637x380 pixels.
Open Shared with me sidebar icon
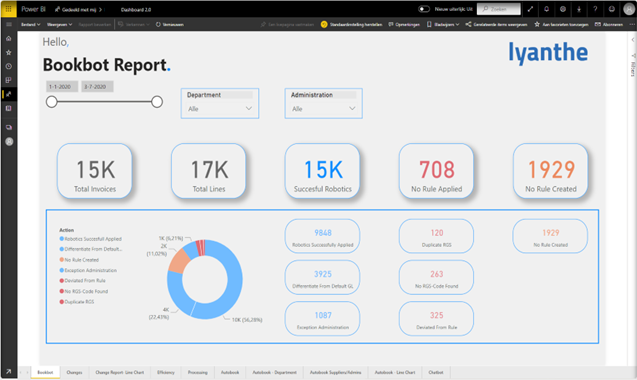(9, 94)
